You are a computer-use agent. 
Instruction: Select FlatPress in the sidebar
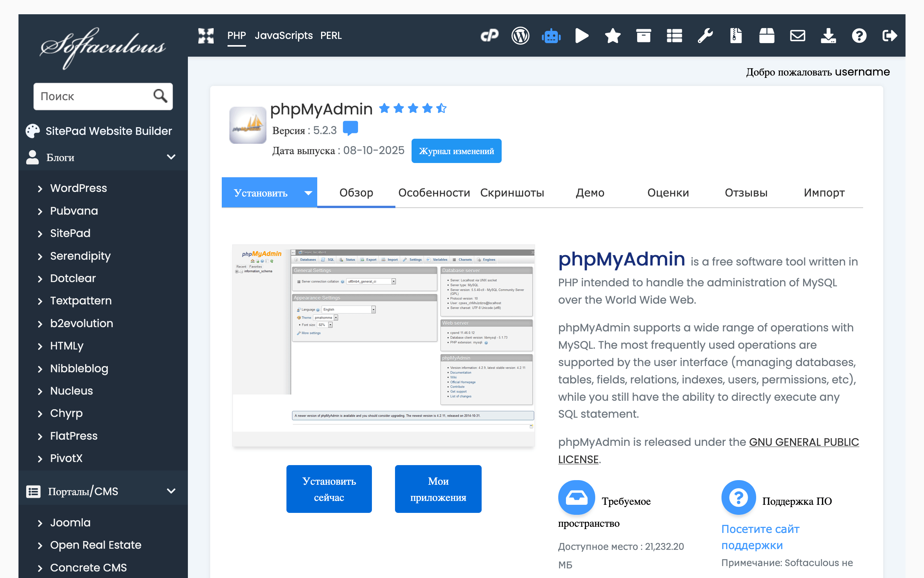tap(74, 436)
